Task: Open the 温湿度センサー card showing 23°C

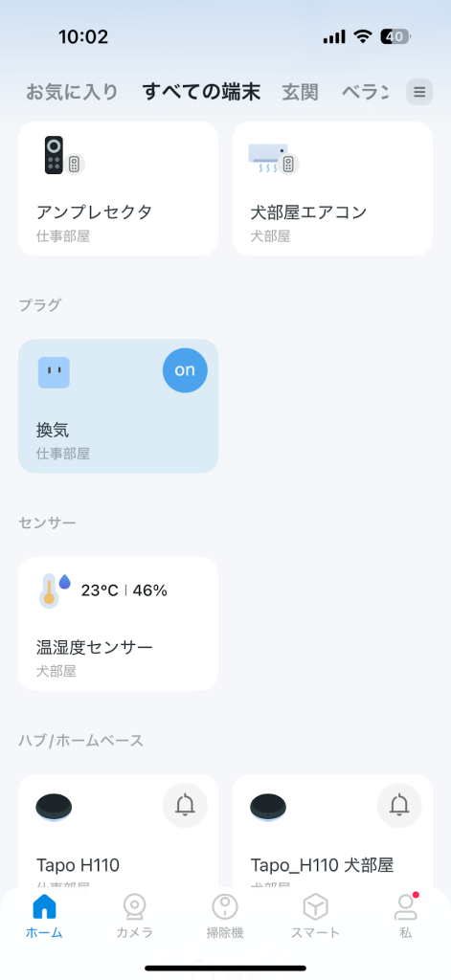Action: pyautogui.click(x=118, y=624)
